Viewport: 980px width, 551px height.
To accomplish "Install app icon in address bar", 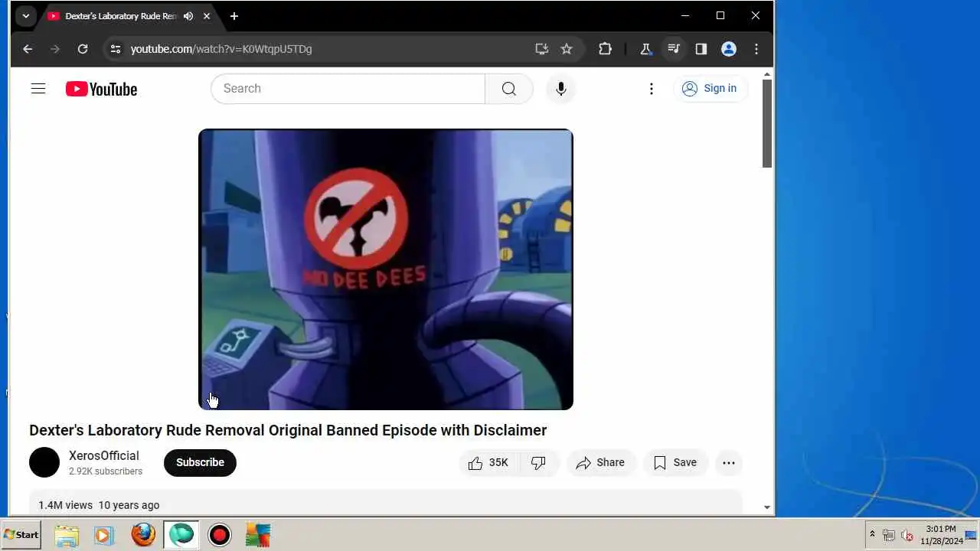I will click(x=542, y=49).
